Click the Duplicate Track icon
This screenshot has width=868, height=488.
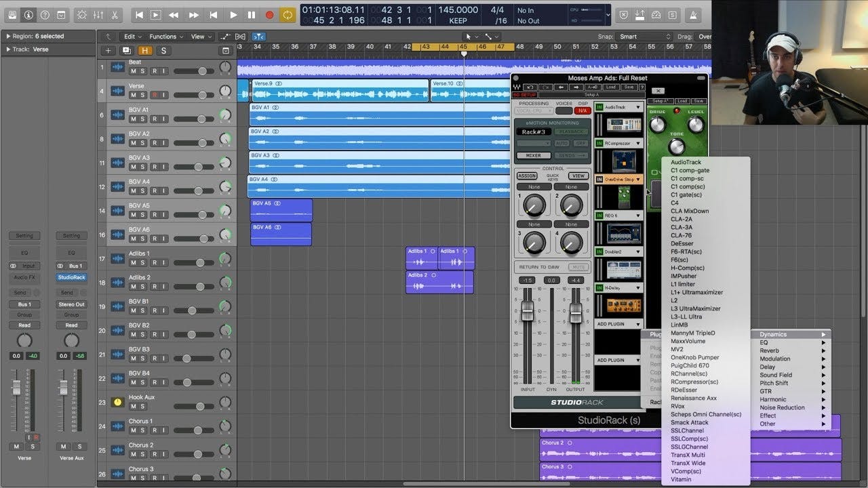click(126, 50)
